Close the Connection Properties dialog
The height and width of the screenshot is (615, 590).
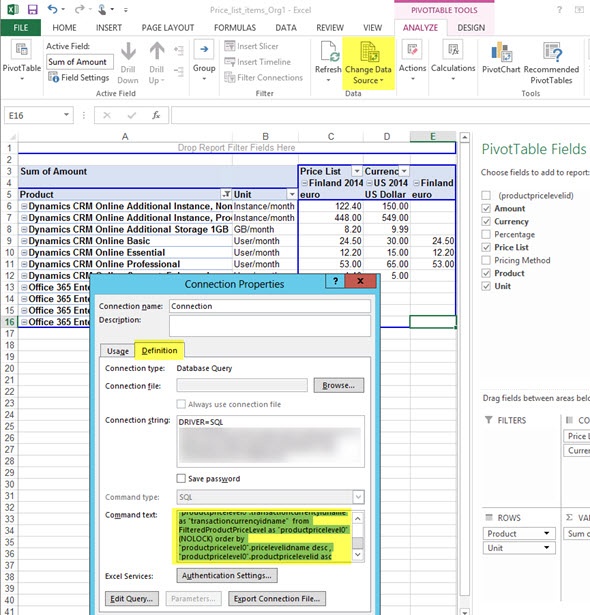[361, 281]
